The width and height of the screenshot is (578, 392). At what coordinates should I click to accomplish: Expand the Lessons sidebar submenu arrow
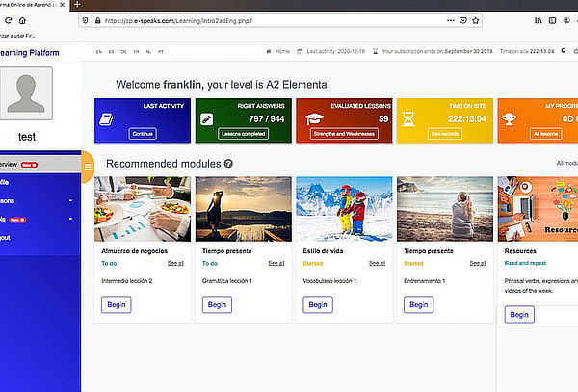pyautogui.click(x=70, y=201)
